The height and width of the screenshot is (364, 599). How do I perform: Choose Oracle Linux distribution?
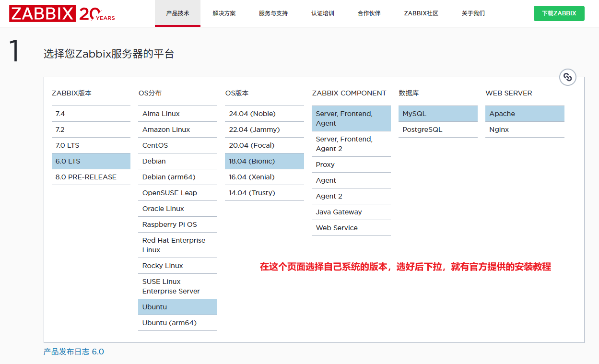coord(177,209)
